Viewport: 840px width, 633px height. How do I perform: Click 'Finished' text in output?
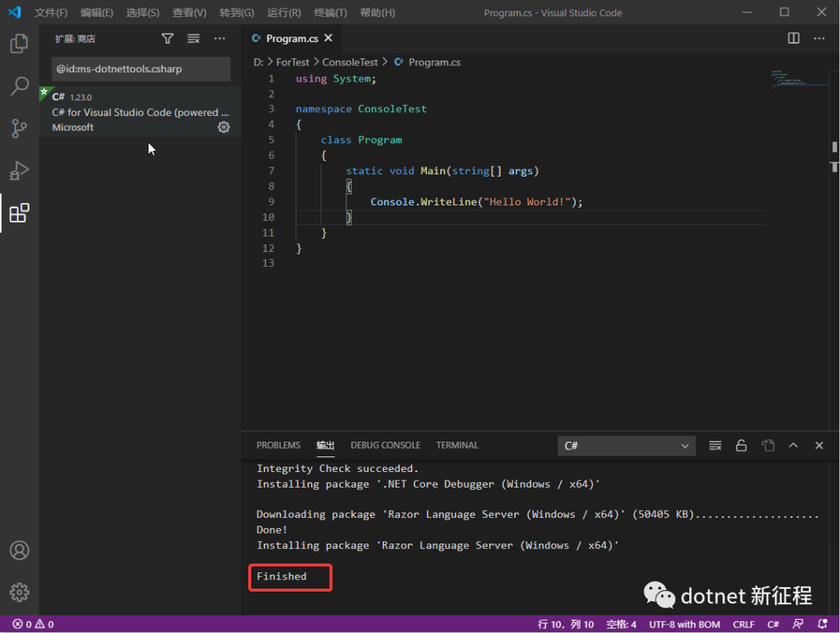(282, 576)
